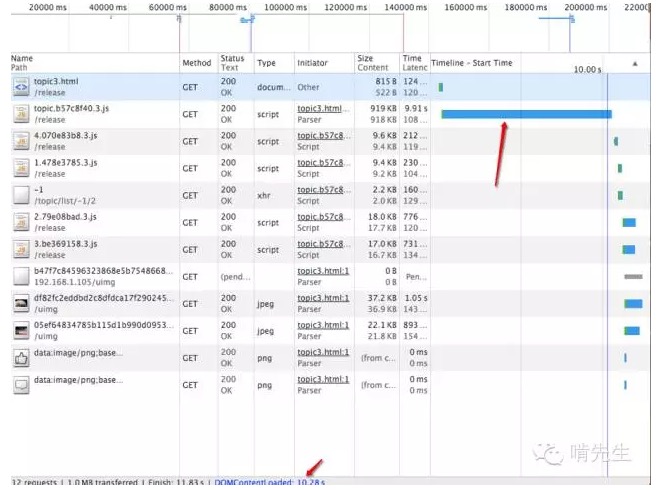Viewport: 661px width, 490px height.
Task: Select the topic.b57c8f40.3.js request name
Action: (x=71, y=108)
